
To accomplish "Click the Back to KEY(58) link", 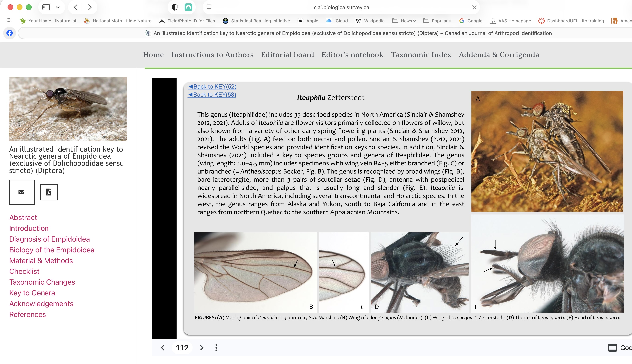I will click(212, 95).
